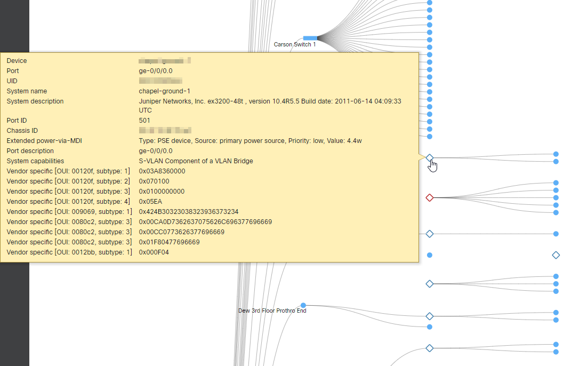Click the bottom-most diamond node on the map
The height and width of the screenshot is (366, 588).
click(430, 348)
